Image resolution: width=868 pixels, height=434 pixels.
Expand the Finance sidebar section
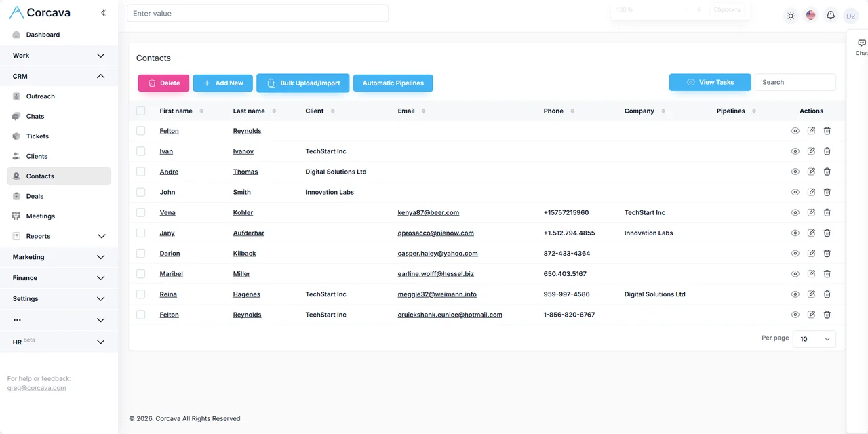click(x=59, y=278)
